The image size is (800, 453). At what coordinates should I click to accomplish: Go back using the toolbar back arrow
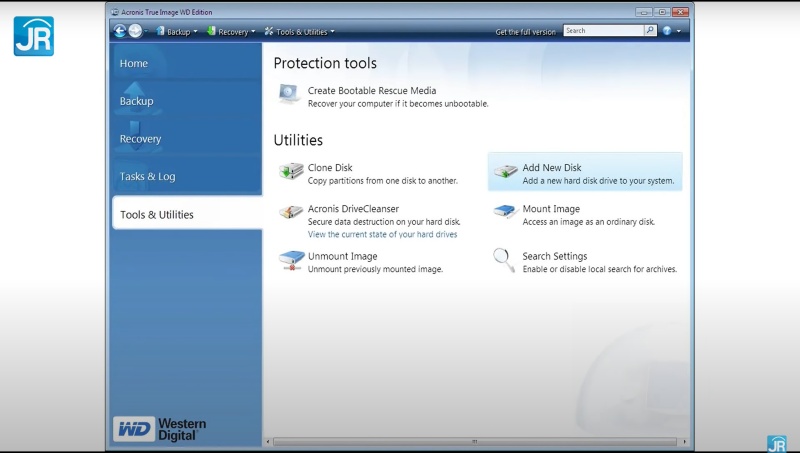pos(120,31)
